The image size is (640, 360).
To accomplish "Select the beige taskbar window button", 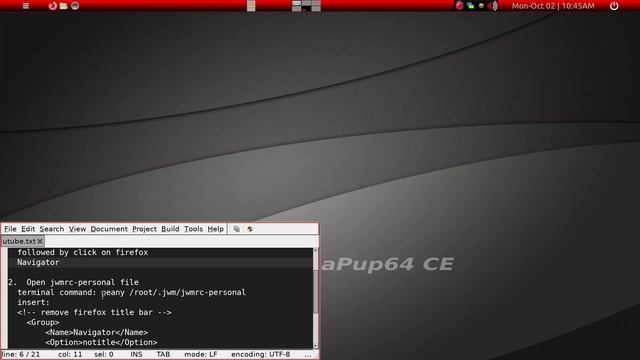I will pos(251,6).
